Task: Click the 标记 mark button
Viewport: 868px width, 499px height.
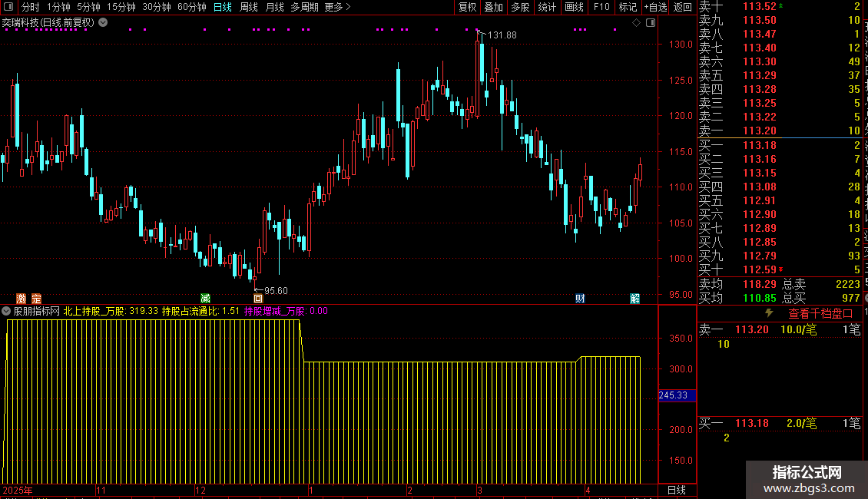Action: [628, 7]
